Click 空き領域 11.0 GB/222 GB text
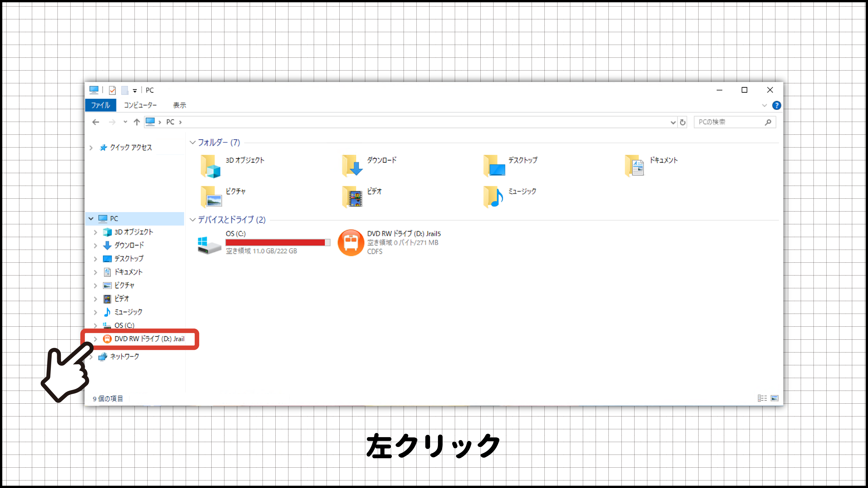This screenshot has width=868, height=488. [x=261, y=251]
